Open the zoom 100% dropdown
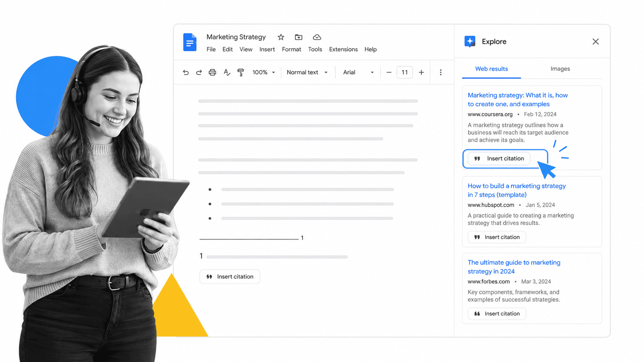The image size is (644, 362). (264, 72)
